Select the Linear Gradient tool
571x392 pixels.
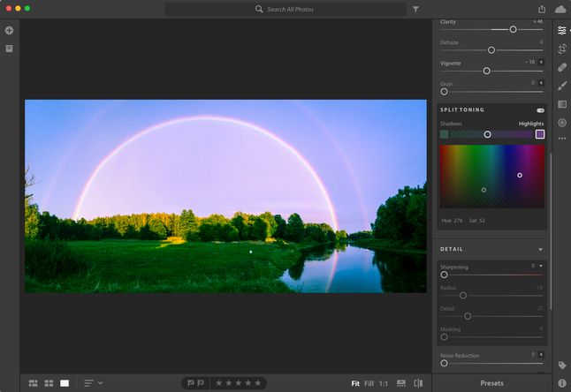pos(562,104)
